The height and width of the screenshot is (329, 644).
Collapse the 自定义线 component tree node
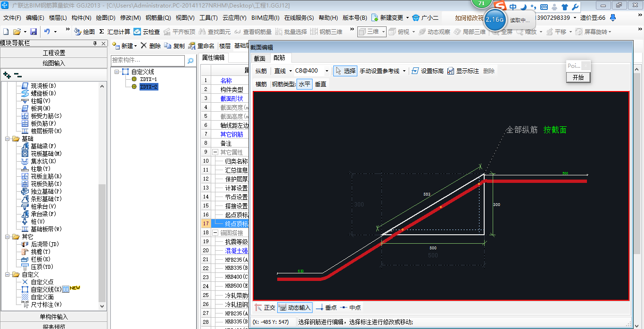click(117, 72)
